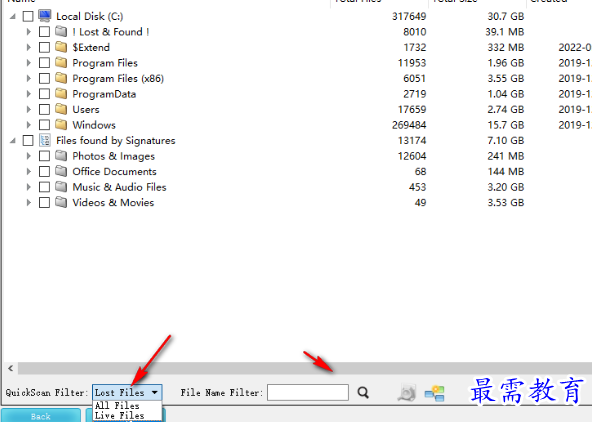Viewport: 592px width, 422px height.
Task: Click the 15.7 GB size for Windows
Action: pyautogui.click(x=506, y=125)
